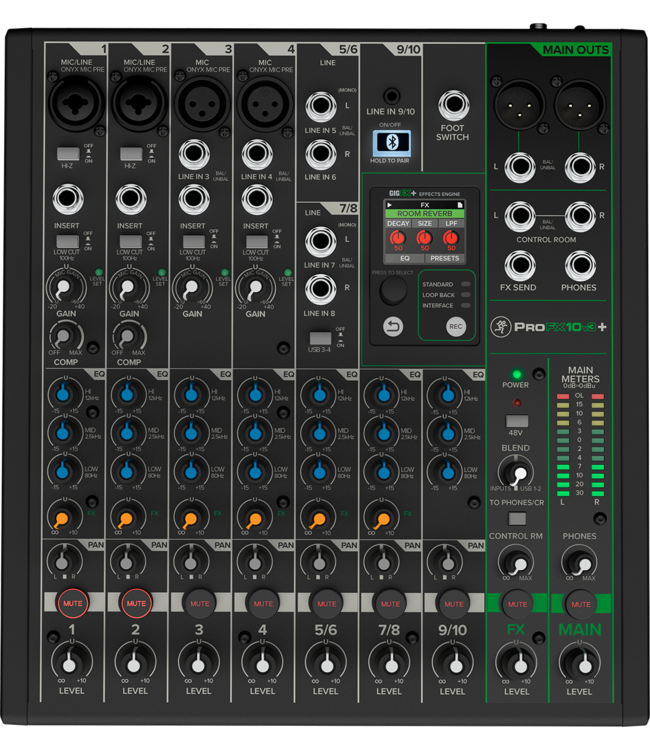Mute channel 5/6

327,604
